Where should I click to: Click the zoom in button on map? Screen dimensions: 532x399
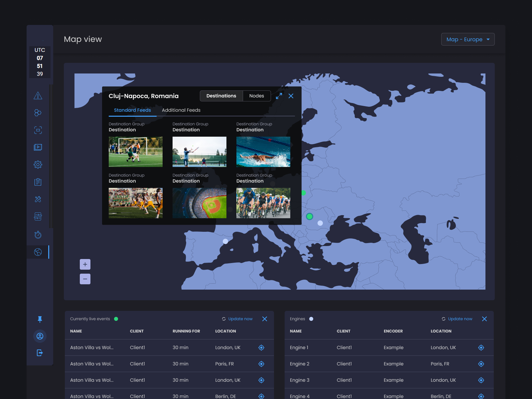pyautogui.click(x=85, y=264)
